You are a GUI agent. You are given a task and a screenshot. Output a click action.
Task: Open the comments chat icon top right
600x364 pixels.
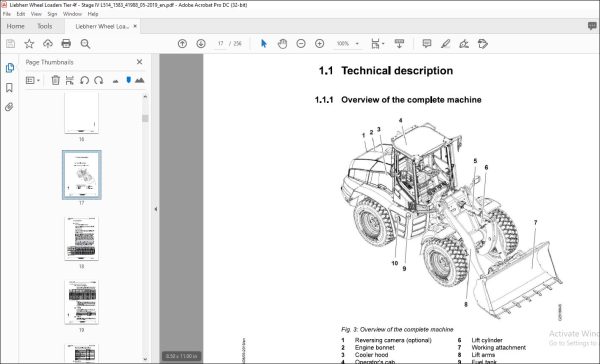[x=592, y=26]
